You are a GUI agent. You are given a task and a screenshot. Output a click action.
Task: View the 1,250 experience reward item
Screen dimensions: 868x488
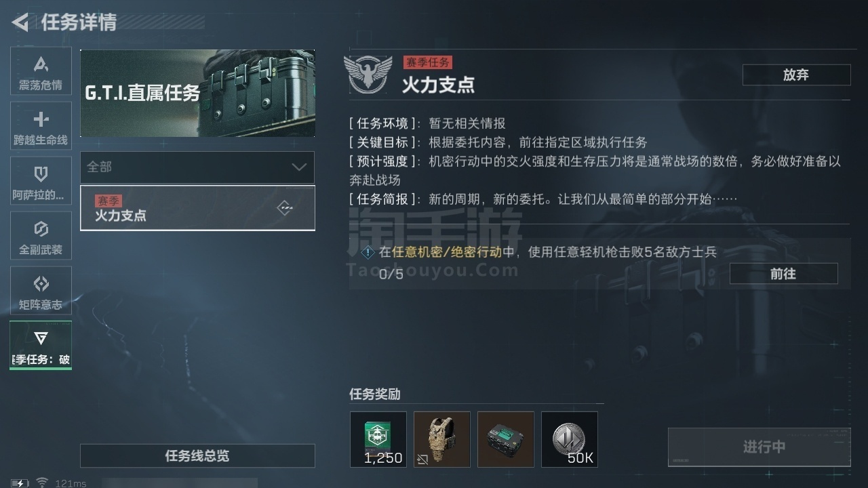pyautogui.click(x=378, y=439)
